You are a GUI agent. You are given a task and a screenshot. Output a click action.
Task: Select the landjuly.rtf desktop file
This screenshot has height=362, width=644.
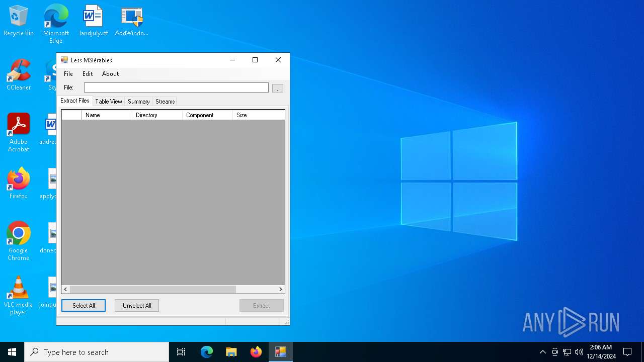tap(94, 21)
